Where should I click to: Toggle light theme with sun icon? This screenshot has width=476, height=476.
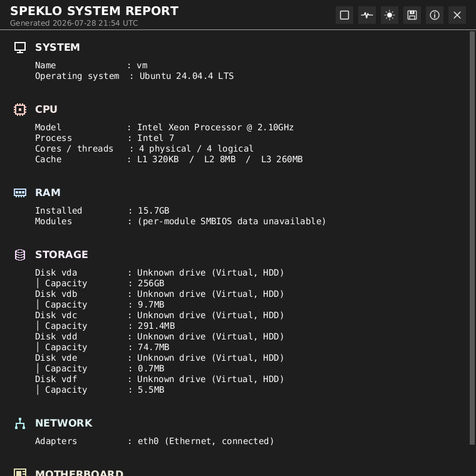coord(390,15)
